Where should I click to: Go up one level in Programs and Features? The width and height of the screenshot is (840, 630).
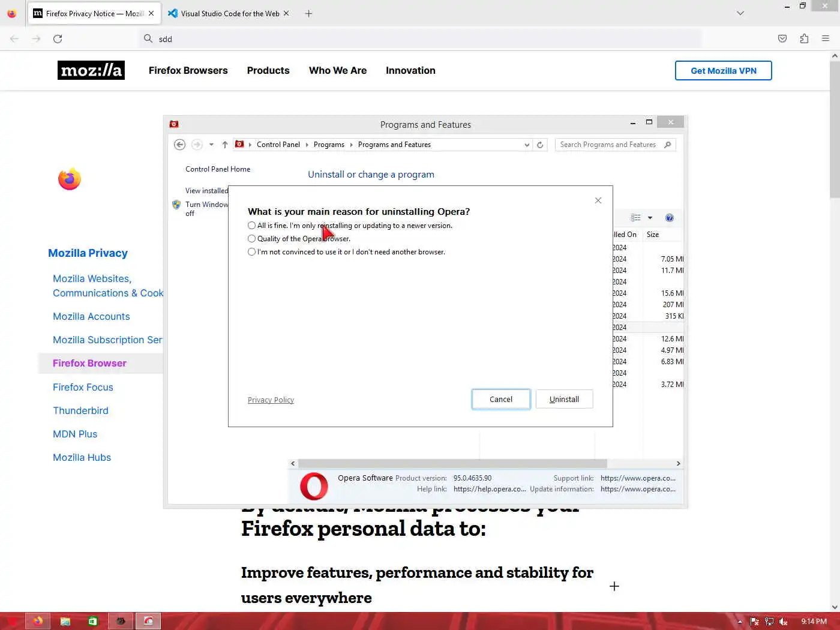coord(224,145)
